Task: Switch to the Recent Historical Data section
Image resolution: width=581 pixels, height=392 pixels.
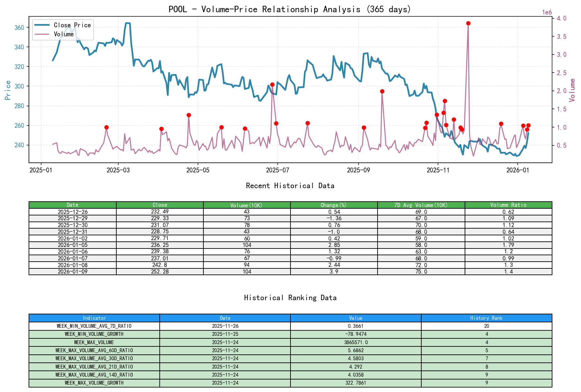Action: (290, 186)
